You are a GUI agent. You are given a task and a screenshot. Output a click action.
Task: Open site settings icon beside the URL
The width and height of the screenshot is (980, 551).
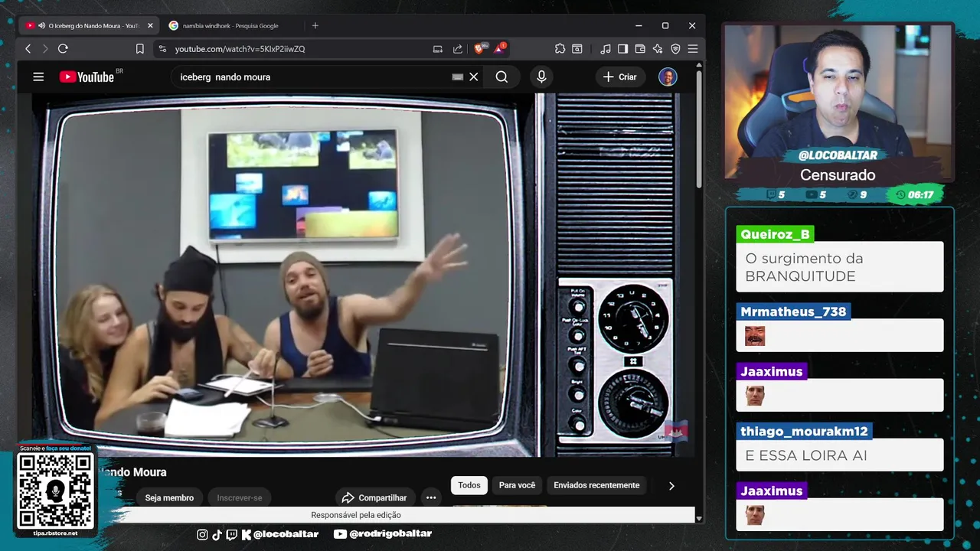click(x=162, y=48)
